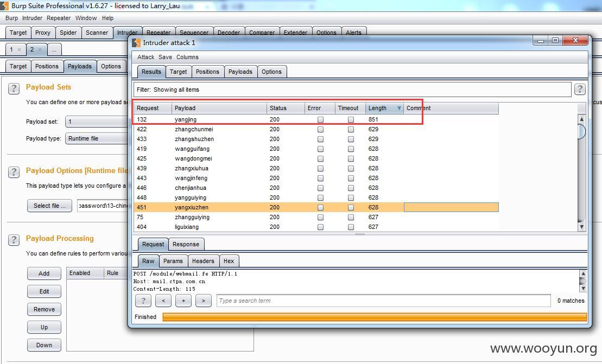
Task: Open Positions tab in attack window
Action: pos(207,72)
